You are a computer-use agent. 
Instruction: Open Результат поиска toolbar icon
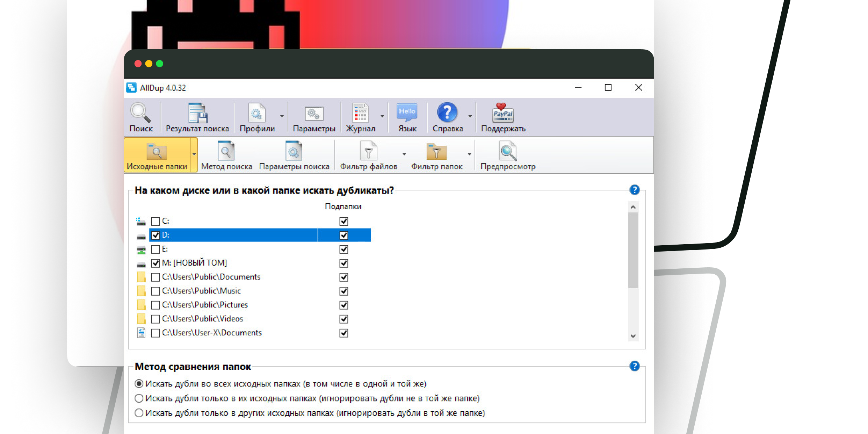pos(197,113)
